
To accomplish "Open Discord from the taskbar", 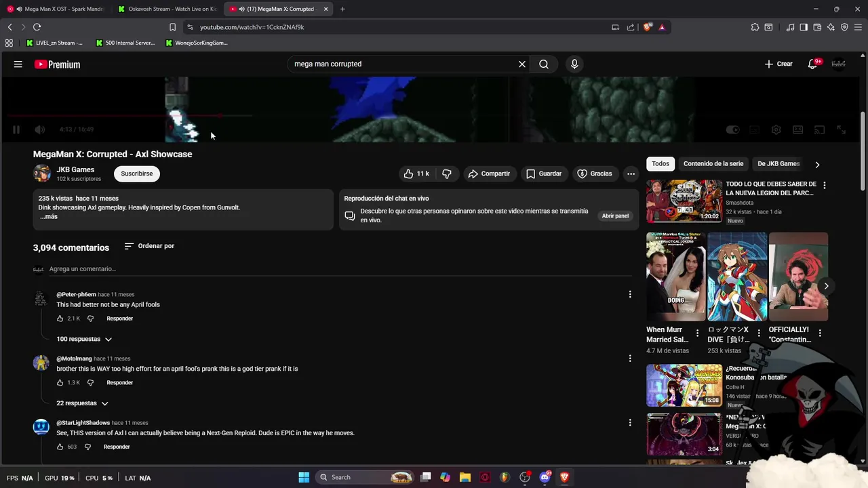I will (545, 477).
